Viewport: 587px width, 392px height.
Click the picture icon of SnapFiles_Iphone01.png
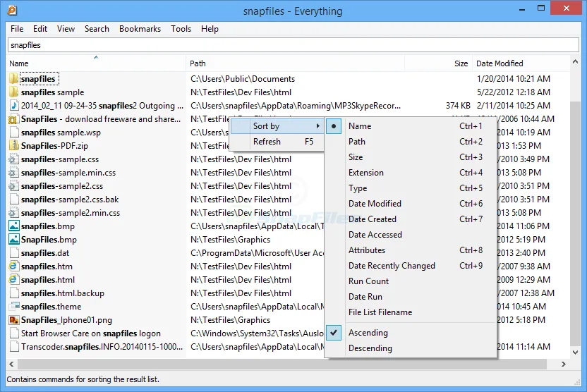pos(14,320)
